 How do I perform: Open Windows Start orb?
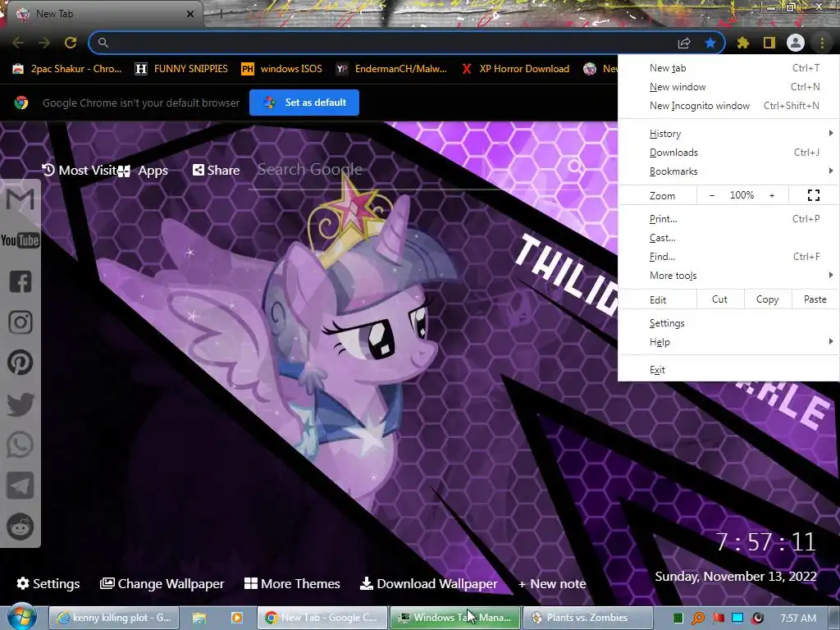(21, 617)
